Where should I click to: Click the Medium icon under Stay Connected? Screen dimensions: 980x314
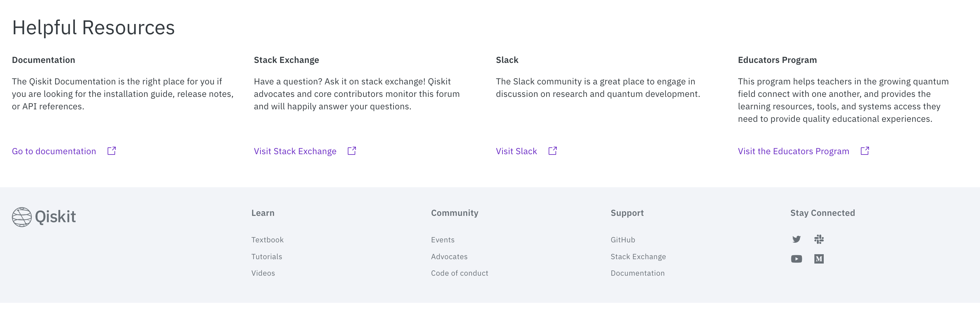pyautogui.click(x=819, y=259)
